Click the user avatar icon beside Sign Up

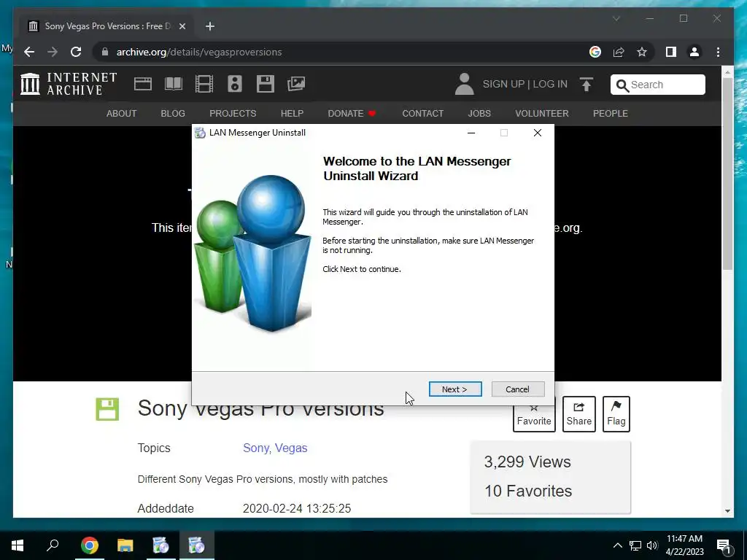pos(464,85)
